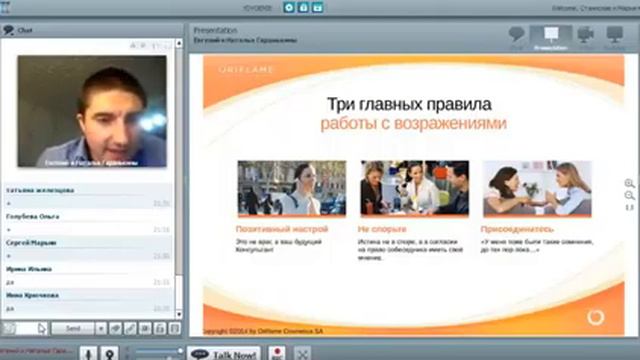Click the lock icon in chat toolbar
The image size is (640, 360).
(160, 329)
